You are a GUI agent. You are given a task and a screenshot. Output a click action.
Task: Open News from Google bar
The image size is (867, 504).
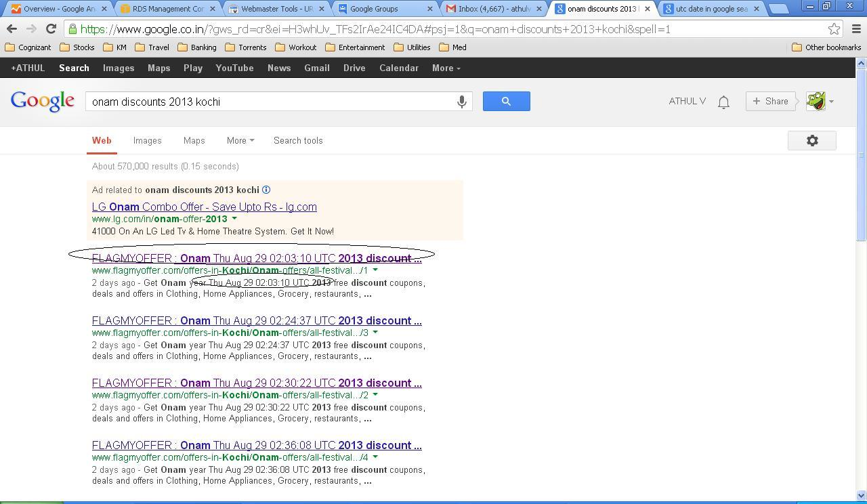pos(279,68)
